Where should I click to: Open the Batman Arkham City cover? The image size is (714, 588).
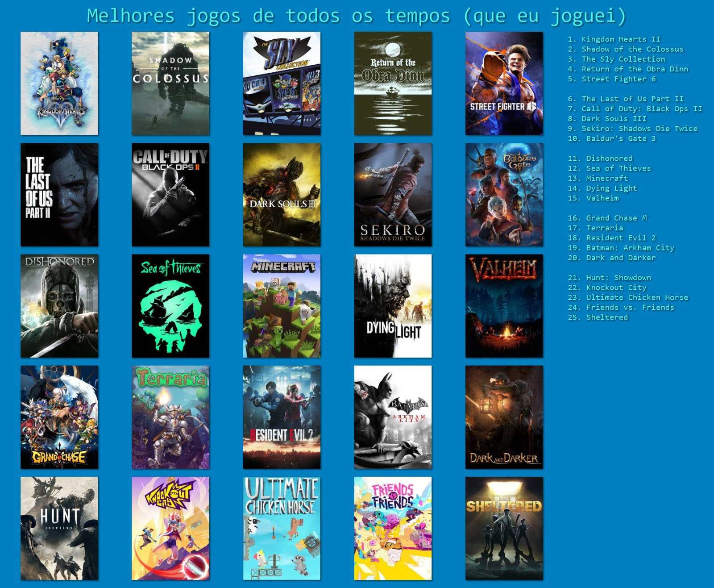(393, 417)
